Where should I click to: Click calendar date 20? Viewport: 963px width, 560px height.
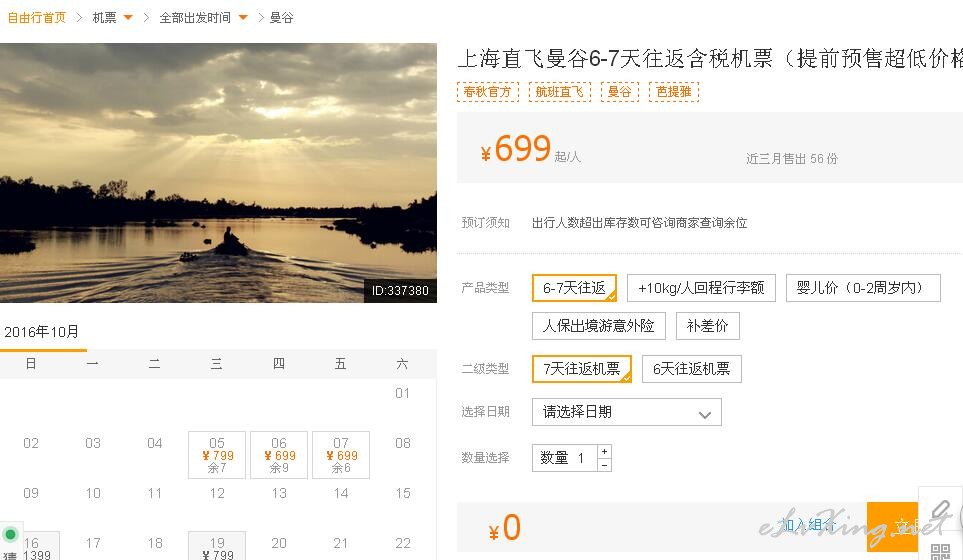coord(279,543)
